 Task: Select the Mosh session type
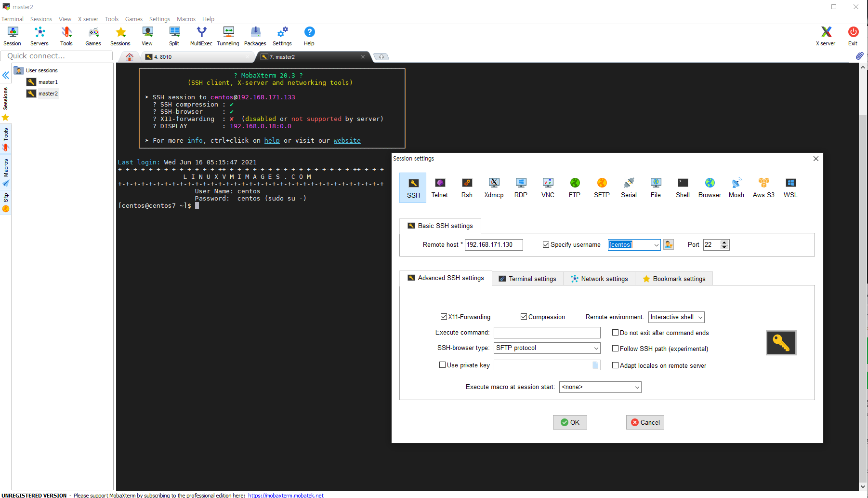(736, 188)
